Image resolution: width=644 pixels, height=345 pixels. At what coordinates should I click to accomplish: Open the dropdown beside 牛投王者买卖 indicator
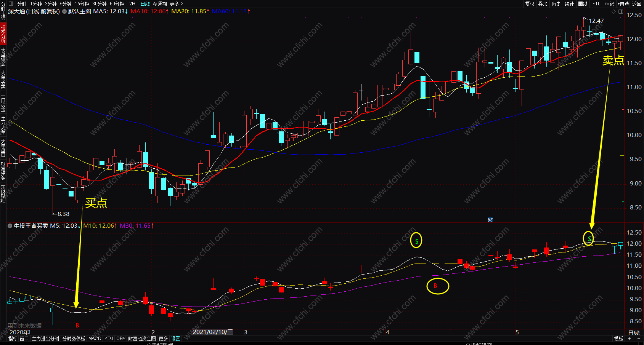[10, 226]
